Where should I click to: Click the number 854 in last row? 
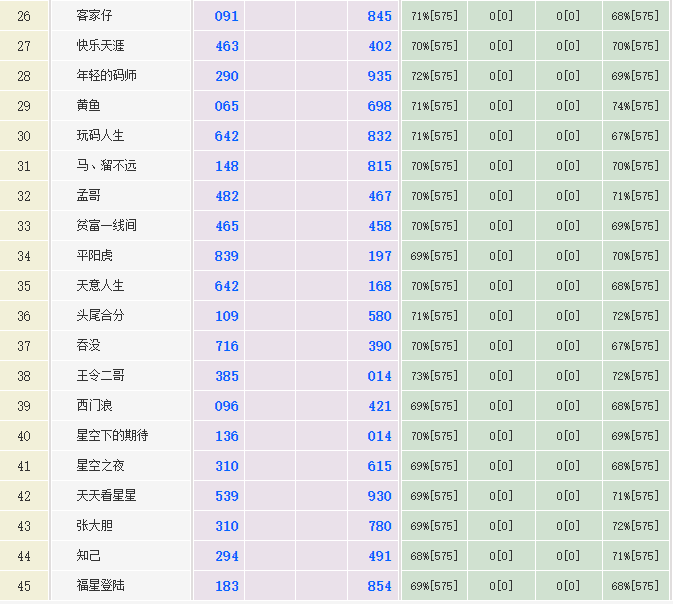(380, 586)
